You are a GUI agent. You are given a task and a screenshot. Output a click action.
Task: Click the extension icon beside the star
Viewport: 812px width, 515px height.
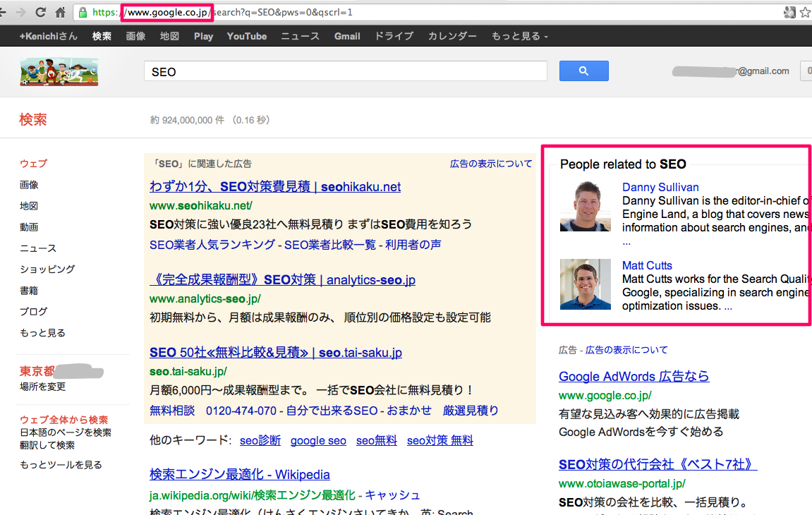coord(789,13)
